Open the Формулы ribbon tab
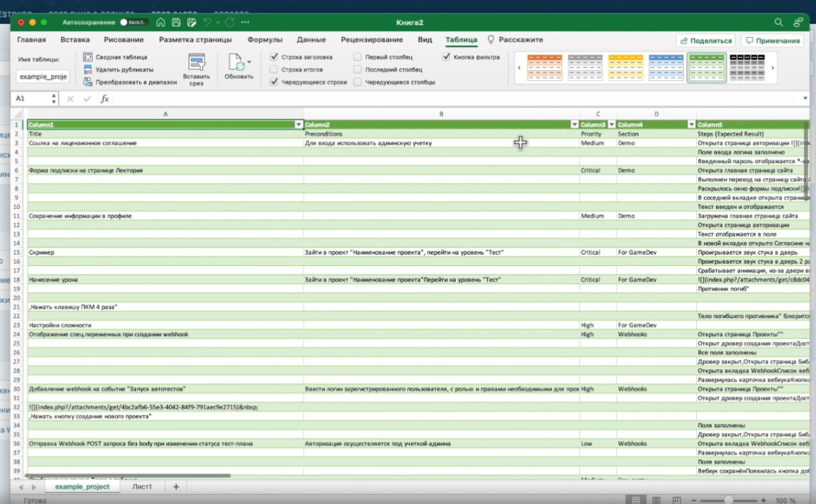This screenshot has width=816, height=504. coord(265,40)
